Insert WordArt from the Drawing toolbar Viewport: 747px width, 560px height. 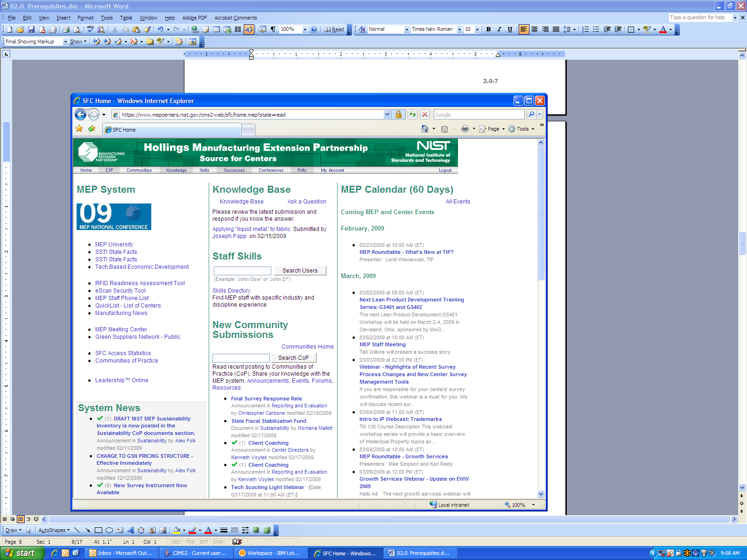(x=131, y=530)
